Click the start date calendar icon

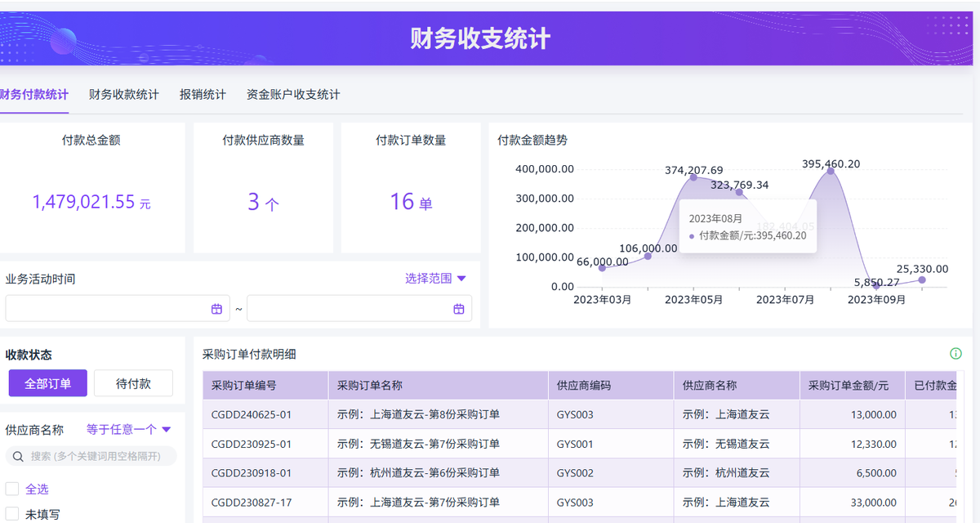[x=216, y=309]
